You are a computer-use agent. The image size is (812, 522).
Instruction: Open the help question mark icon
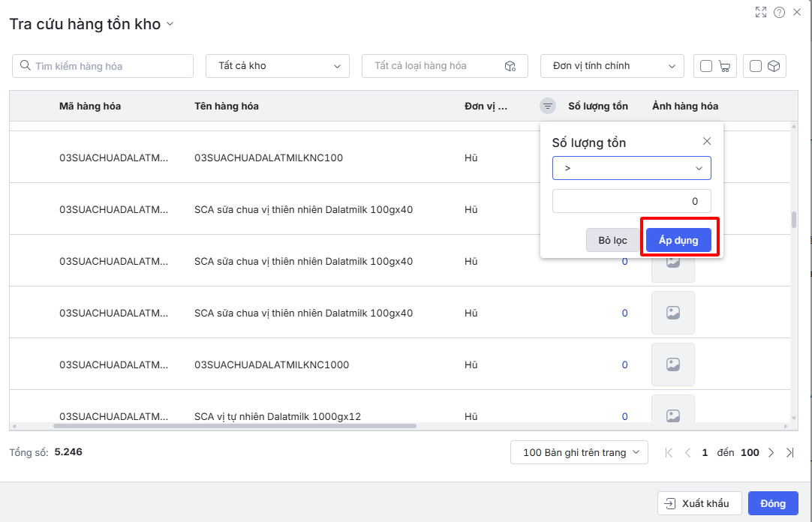(779, 12)
